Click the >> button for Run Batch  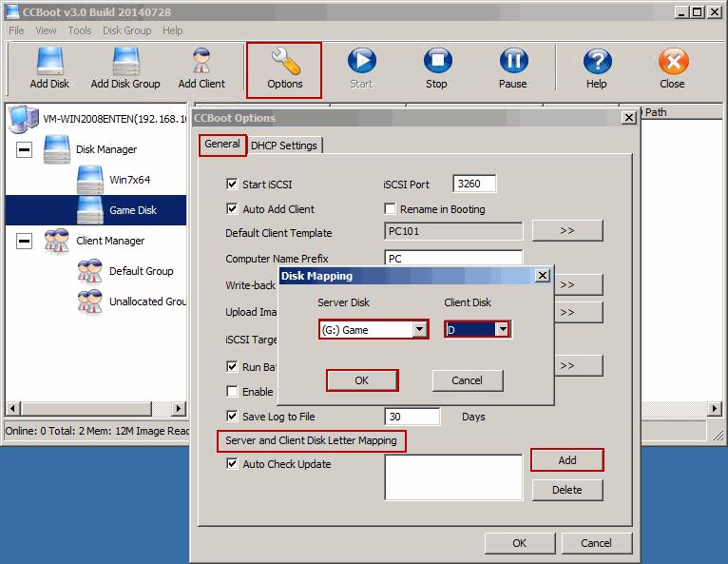(x=579, y=365)
